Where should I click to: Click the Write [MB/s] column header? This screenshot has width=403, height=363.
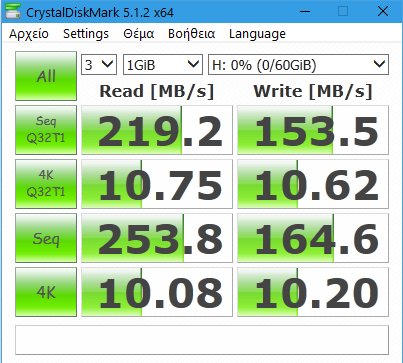(x=313, y=91)
